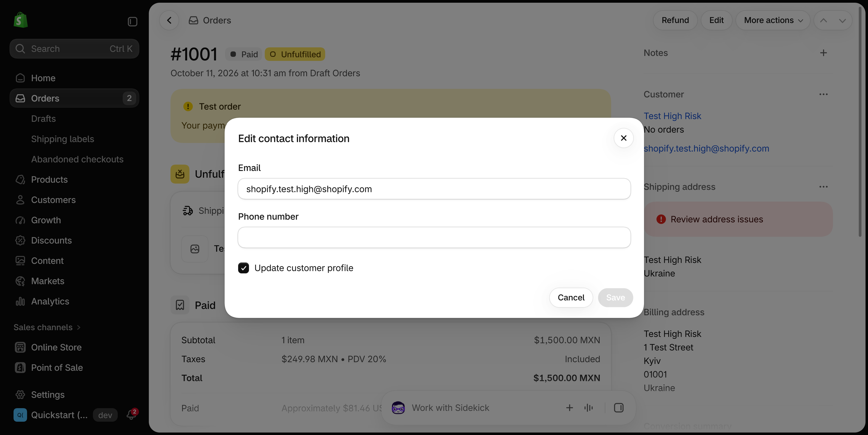868x435 pixels.
Task: Click the Shopify logo icon
Action: click(x=20, y=20)
